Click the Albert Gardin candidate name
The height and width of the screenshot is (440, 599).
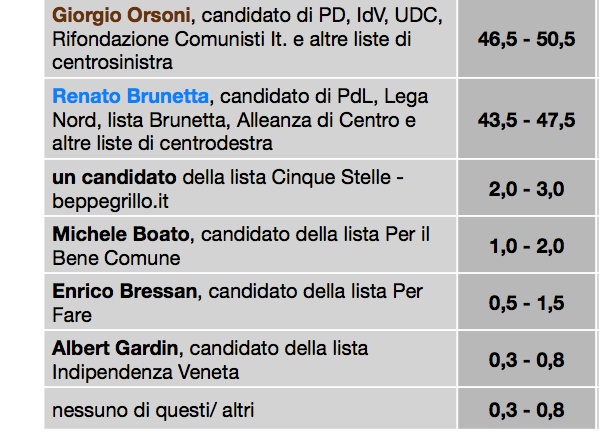(x=115, y=348)
